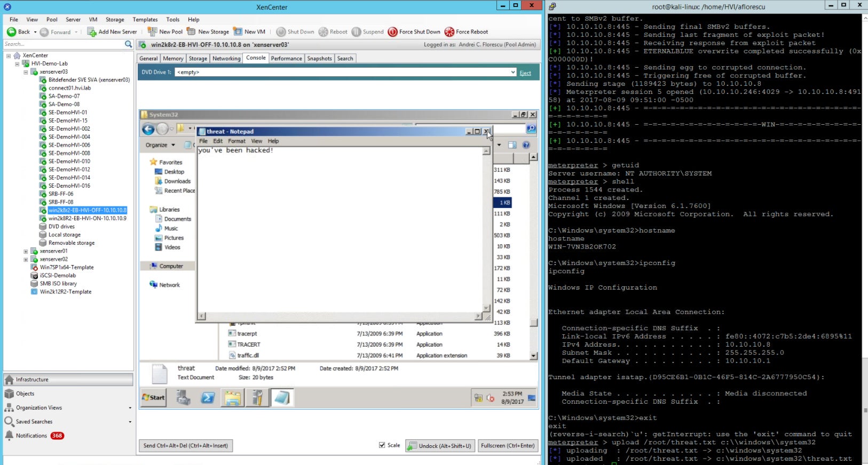The width and height of the screenshot is (868, 465).
Task: Open Organize dropdown in Explorer
Action: pos(160,145)
